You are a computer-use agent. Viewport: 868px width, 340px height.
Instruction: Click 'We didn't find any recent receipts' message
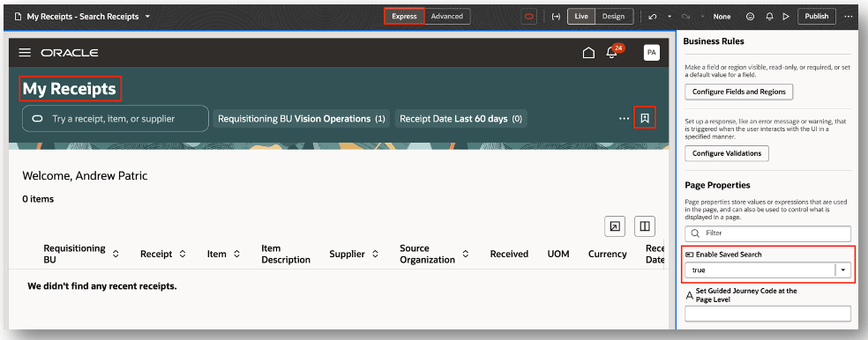tap(102, 286)
